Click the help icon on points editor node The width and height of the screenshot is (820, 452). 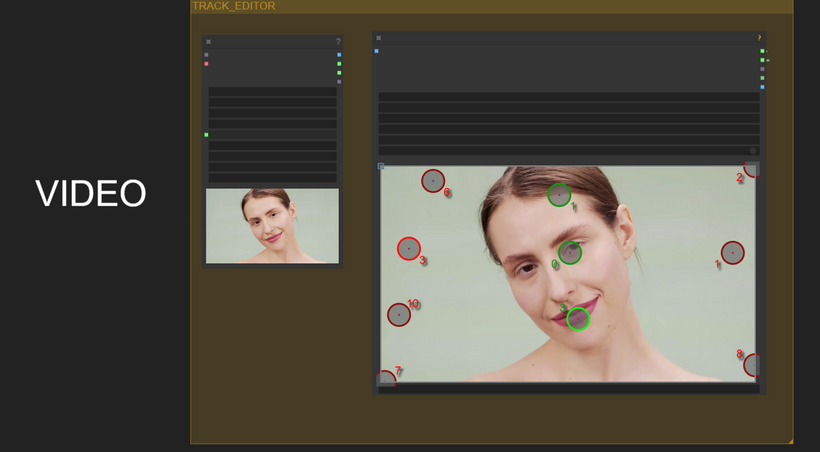coord(759,38)
